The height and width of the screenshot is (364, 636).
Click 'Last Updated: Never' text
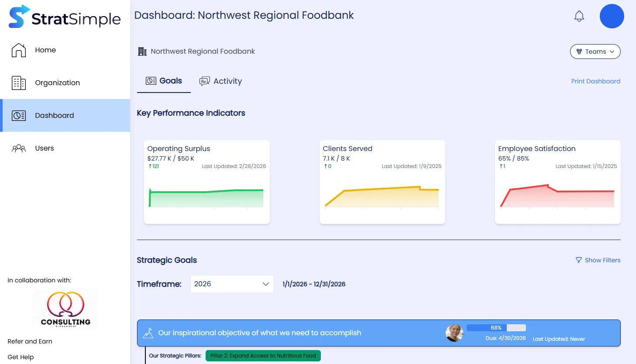click(x=559, y=339)
